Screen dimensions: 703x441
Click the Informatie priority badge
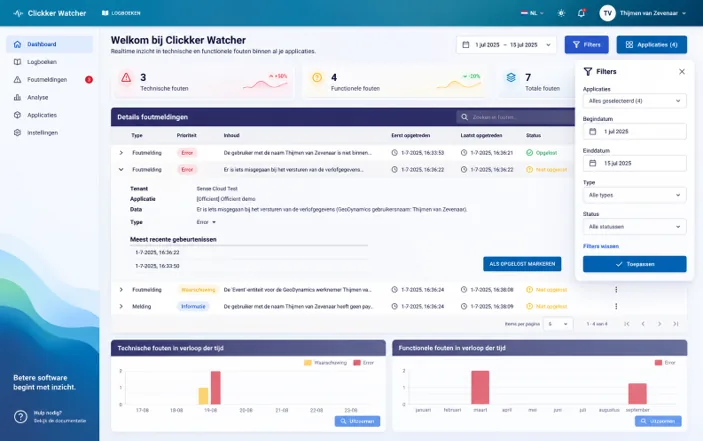coord(193,307)
